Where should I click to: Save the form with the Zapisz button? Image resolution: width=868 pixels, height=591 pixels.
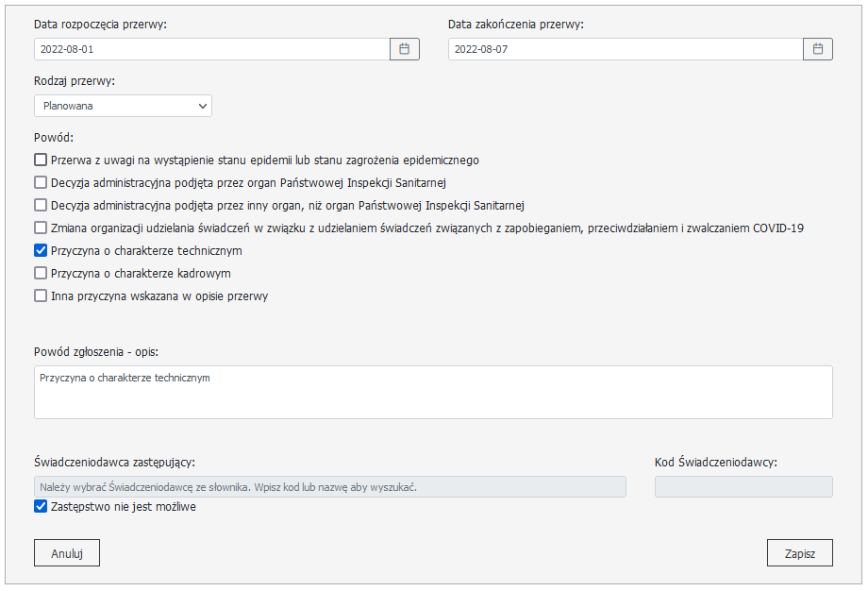[x=800, y=554]
